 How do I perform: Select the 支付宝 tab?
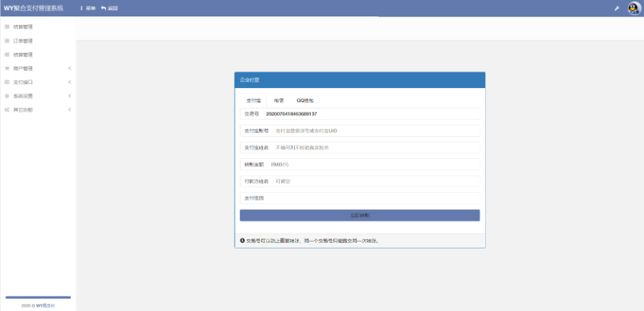coord(253,101)
